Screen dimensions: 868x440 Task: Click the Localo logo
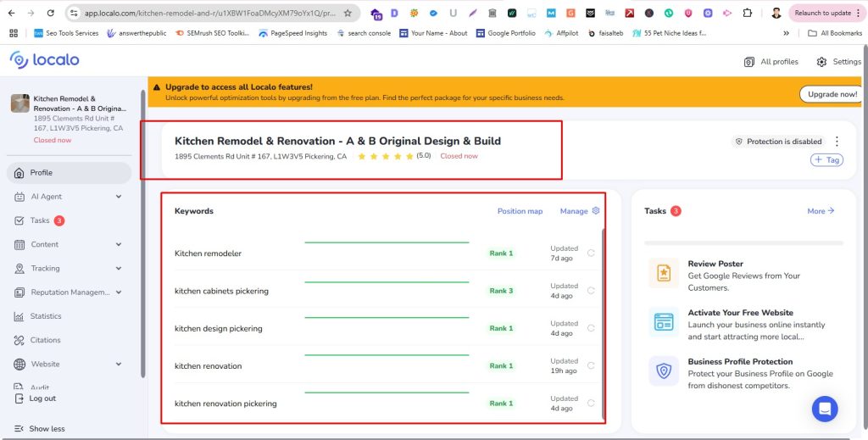coord(45,60)
